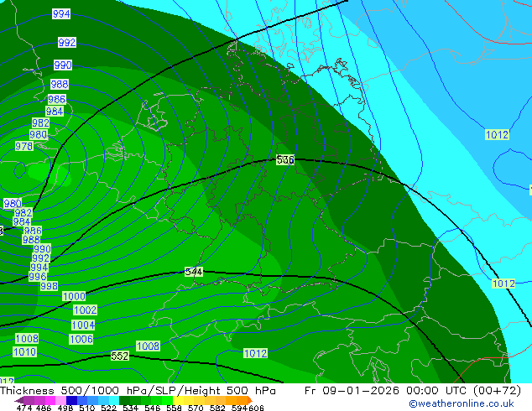Image resolution: width=532 pixels, height=411 pixels.
Task: Click the topmost 994 isobar label
Action: click(x=61, y=14)
